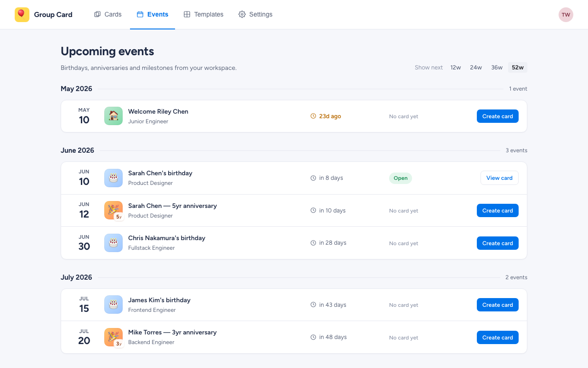Create card for Chris Nakamura's birthday
Viewport: 588px width, 368px height.
498,243
